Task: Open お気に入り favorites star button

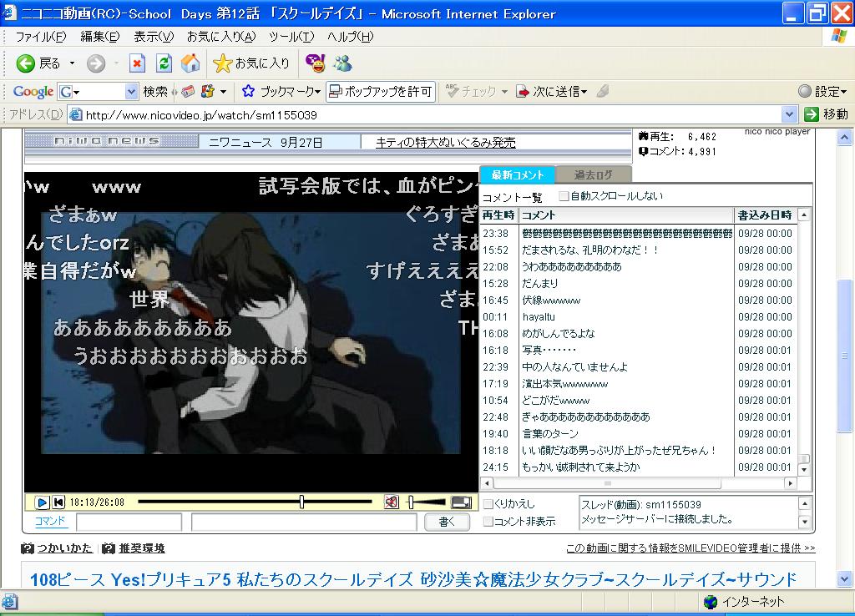Action: point(251,63)
